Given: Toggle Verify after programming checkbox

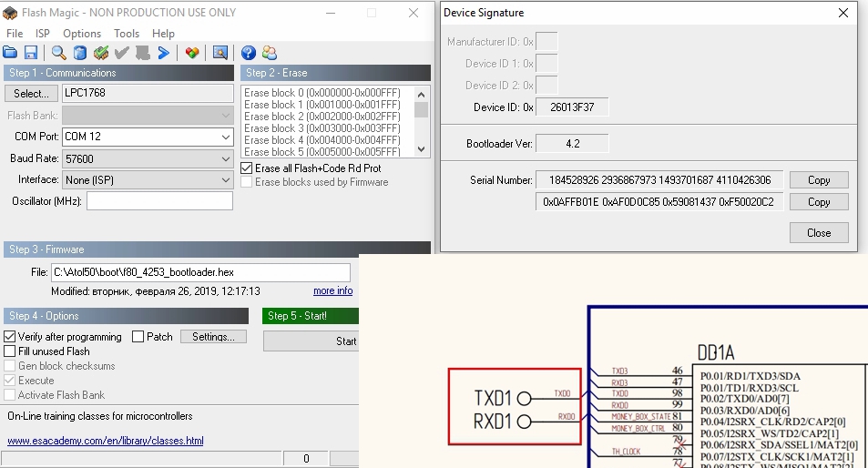Looking at the screenshot, I should click(9, 336).
